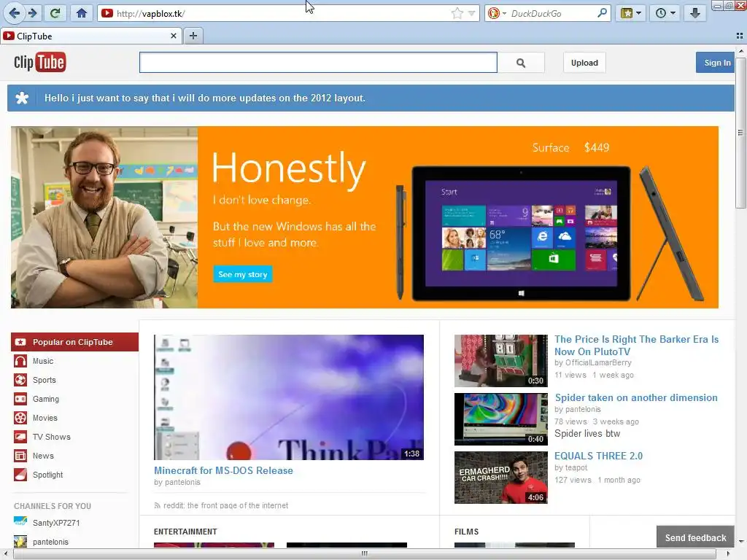Open the EQUALS THREE 2.0 title link
747x560 pixels.
coord(599,456)
